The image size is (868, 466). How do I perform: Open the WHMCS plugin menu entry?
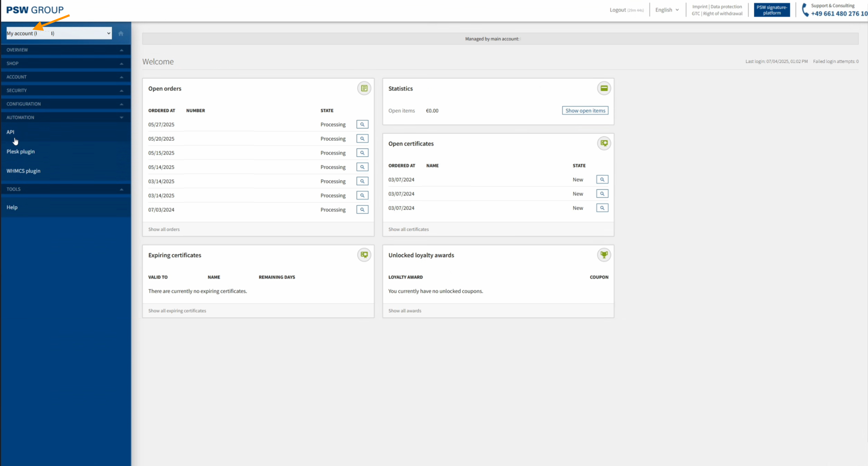tap(23, 171)
